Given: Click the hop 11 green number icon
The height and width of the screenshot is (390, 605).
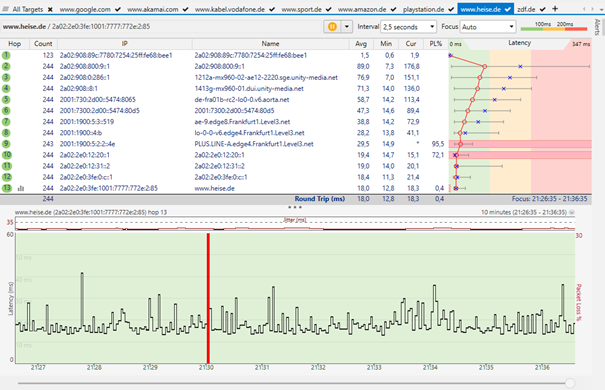Looking at the screenshot, I should coord(7,166).
